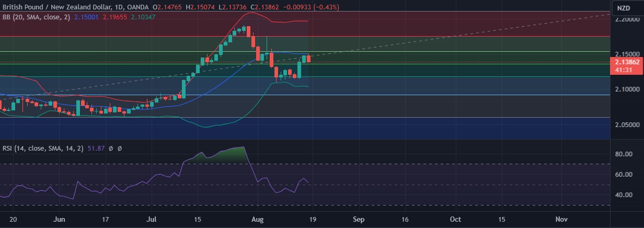Open the NZD currency selector
The height and width of the screenshot is (228, 644).
coord(624,8)
